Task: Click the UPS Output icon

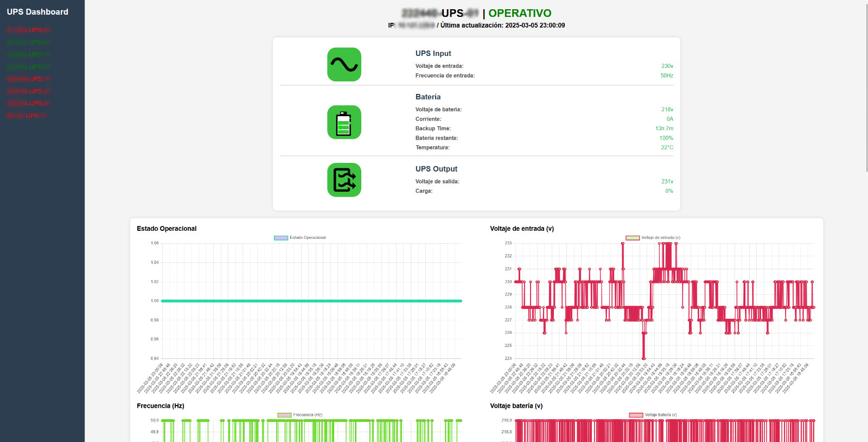Action: [x=344, y=180]
